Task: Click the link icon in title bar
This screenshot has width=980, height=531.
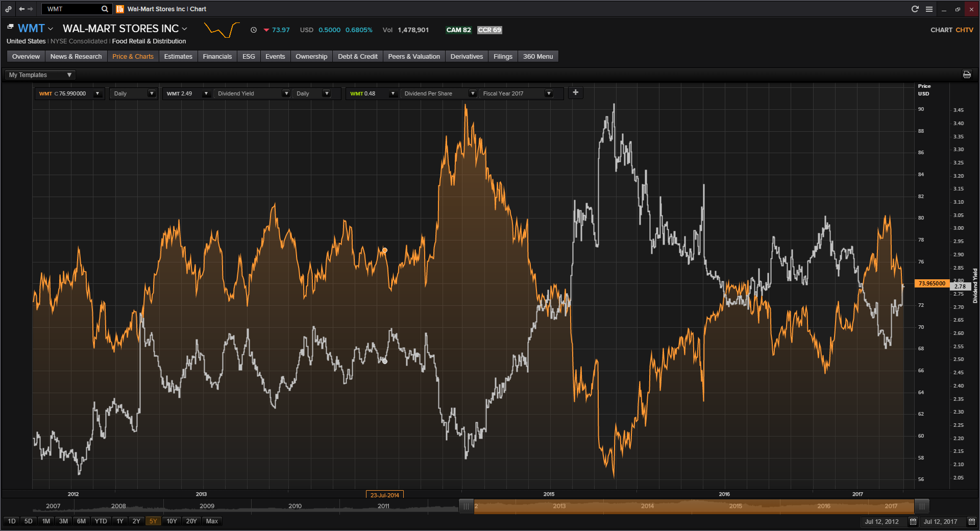Action: coord(9,9)
